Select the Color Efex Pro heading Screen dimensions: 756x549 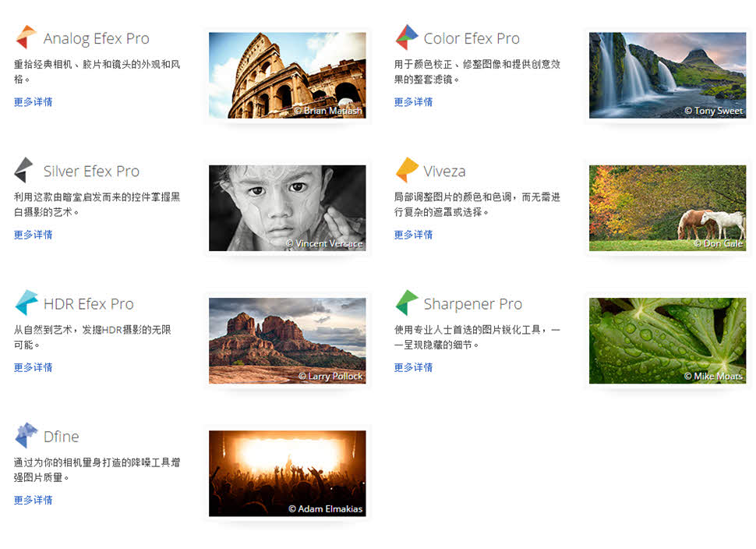pyautogui.click(x=472, y=38)
